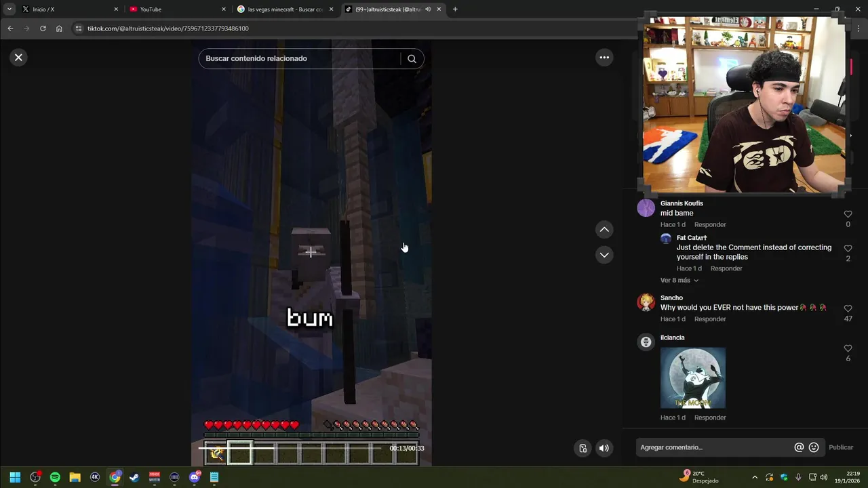The width and height of the screenshot is (868, 488).
Task: Like ilciancia's comment heart
Action: tap(848, 348)
